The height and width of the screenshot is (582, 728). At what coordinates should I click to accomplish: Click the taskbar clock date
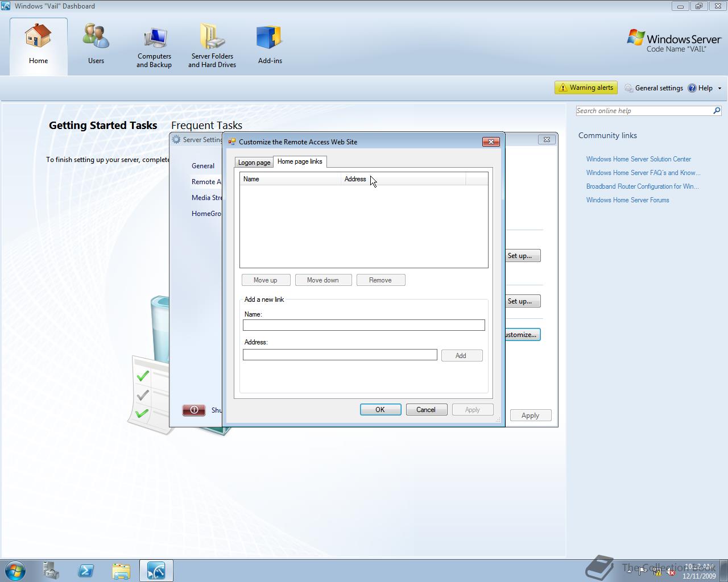coord(699,576)
